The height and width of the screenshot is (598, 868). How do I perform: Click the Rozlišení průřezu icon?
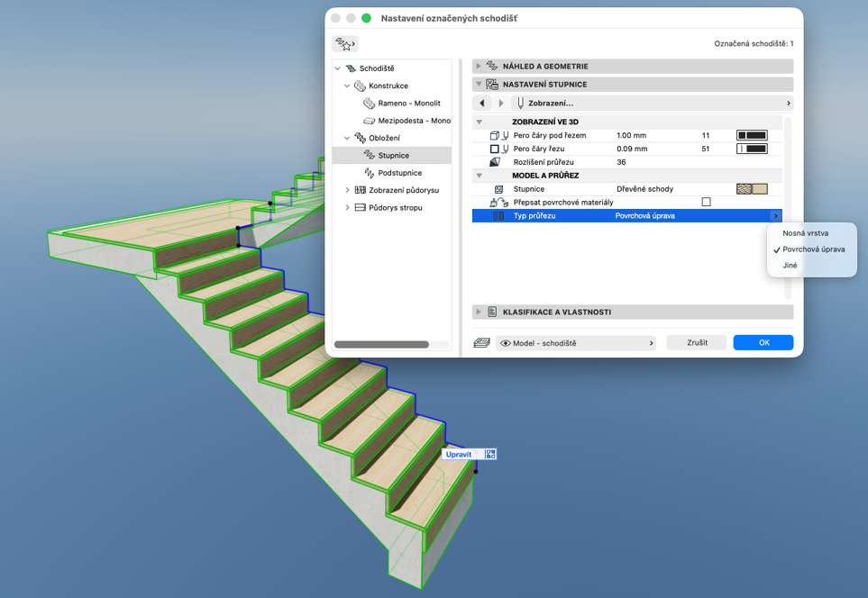(x=495, y=162)
